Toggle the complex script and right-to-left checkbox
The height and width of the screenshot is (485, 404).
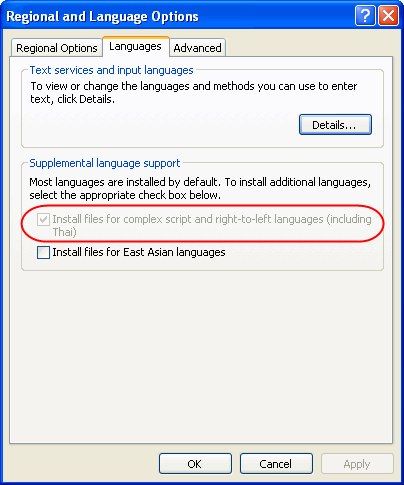click(43, 220)
